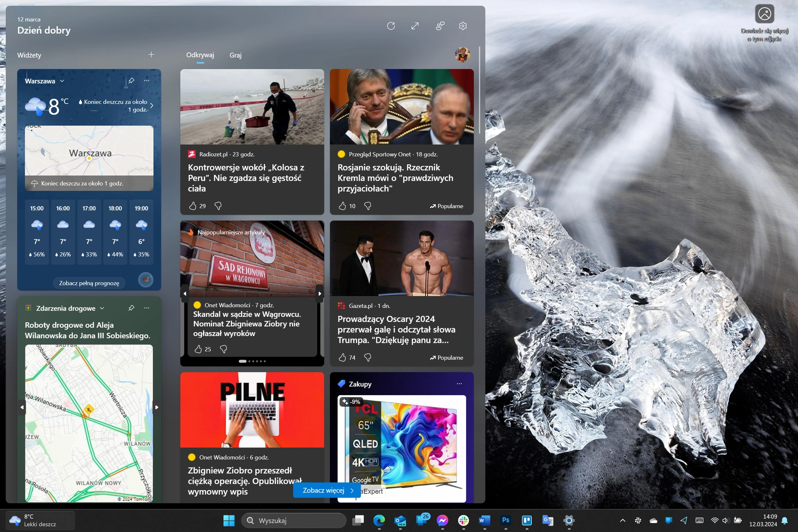Pin the Zdarzenia drogowe widget
The width and height of the screenshot is (798, 532).
pos(131,308)
